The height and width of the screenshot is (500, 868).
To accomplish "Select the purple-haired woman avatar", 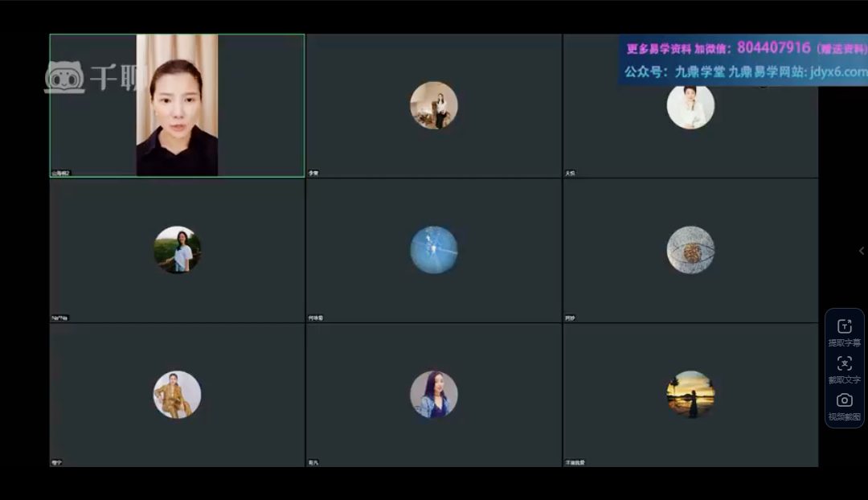I will (434, 394).
